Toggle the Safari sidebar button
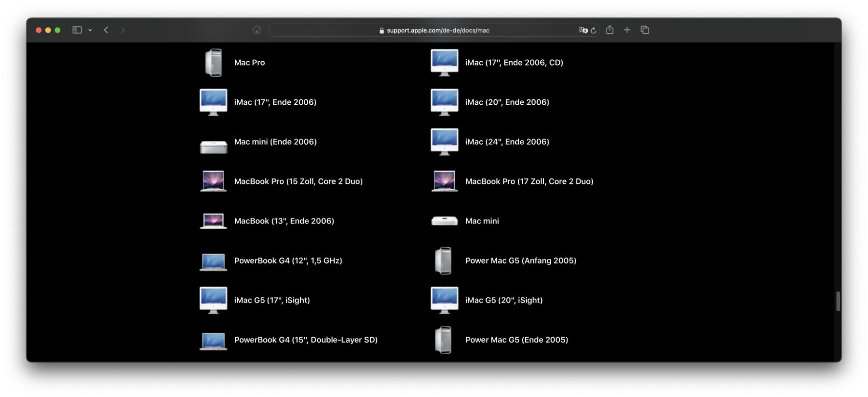Image resolution: width=868 pixels, height=397 pixels. (77, 30)
